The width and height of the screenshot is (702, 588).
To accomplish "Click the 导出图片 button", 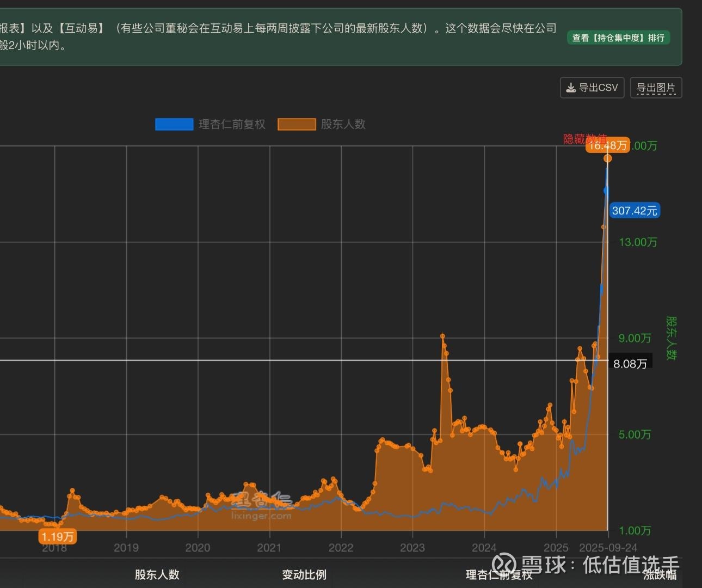I will click(x=656, y=88).
